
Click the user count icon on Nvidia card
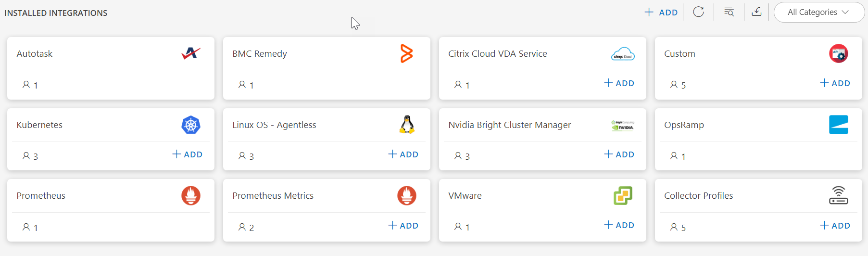pyautogui.click(x=458, y=156)
